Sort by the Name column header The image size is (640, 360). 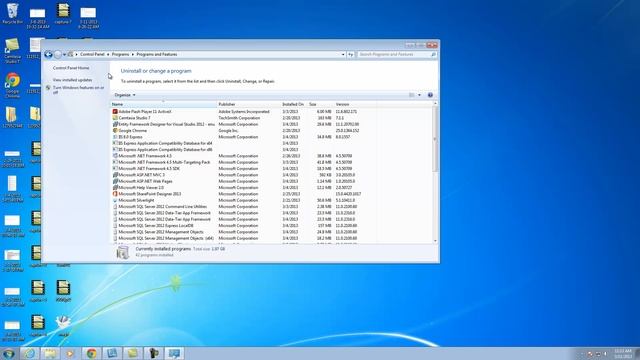(x=163, y=104)
